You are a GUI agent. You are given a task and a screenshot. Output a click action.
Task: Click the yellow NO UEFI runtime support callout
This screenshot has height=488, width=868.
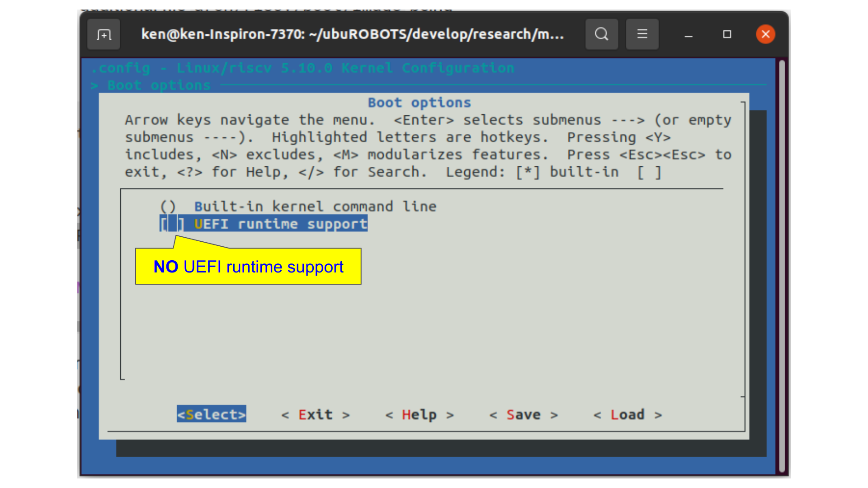pyautogui.click(x=248, y=267)
